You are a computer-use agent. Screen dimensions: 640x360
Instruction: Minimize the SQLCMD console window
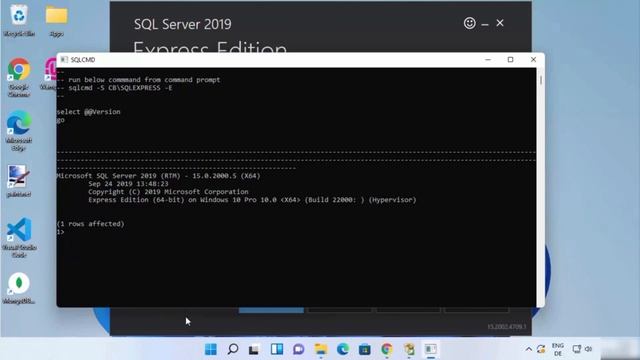point(488,60)
